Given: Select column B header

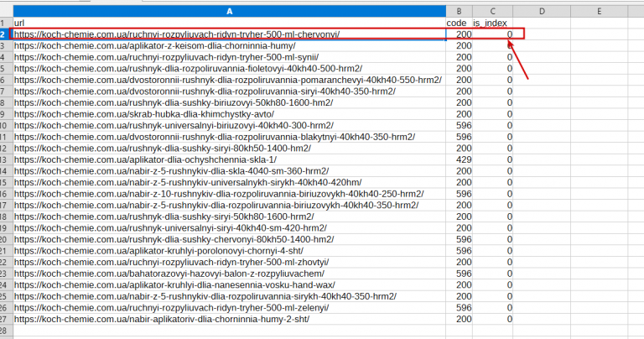Looking at the screenshot, I should click(x=459, y=12).
